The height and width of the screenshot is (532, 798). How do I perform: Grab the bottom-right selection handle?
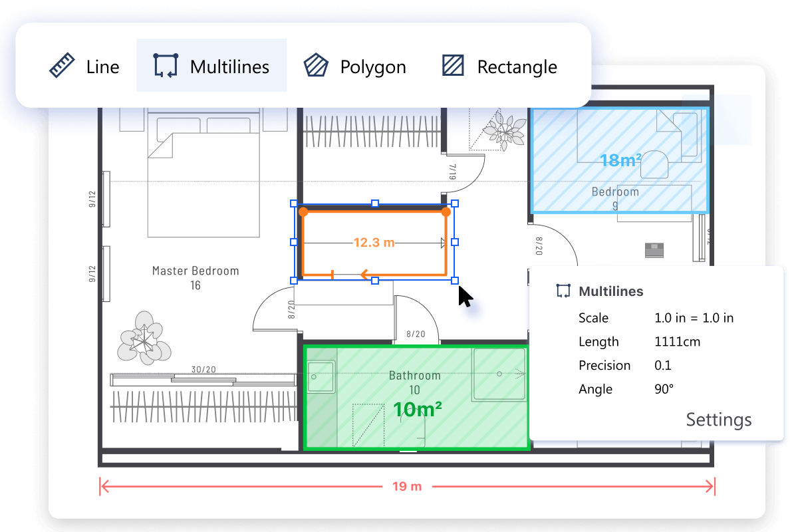(x=455, y=281)
